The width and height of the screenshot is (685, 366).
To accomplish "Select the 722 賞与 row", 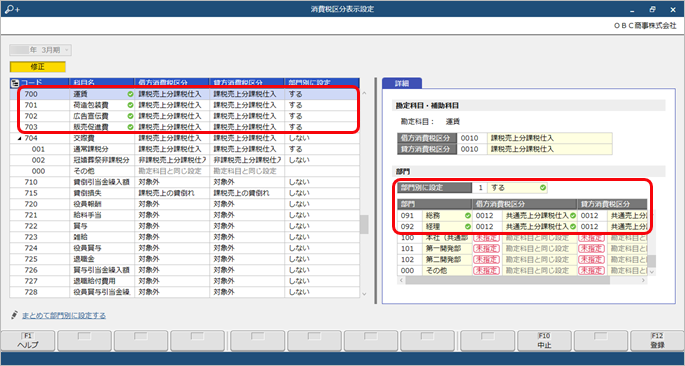I will point(185,226).
